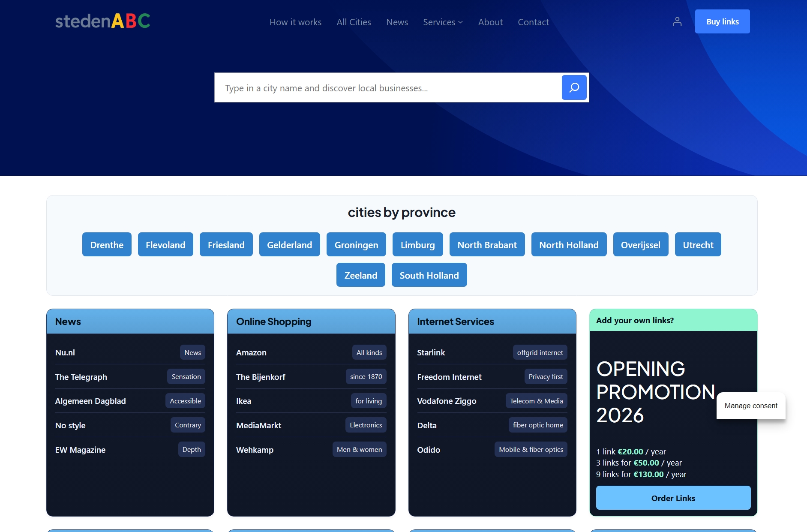Open the Wehkamp link
The image size is (807, 532).
pyautogui.click(x=255, y=450)
